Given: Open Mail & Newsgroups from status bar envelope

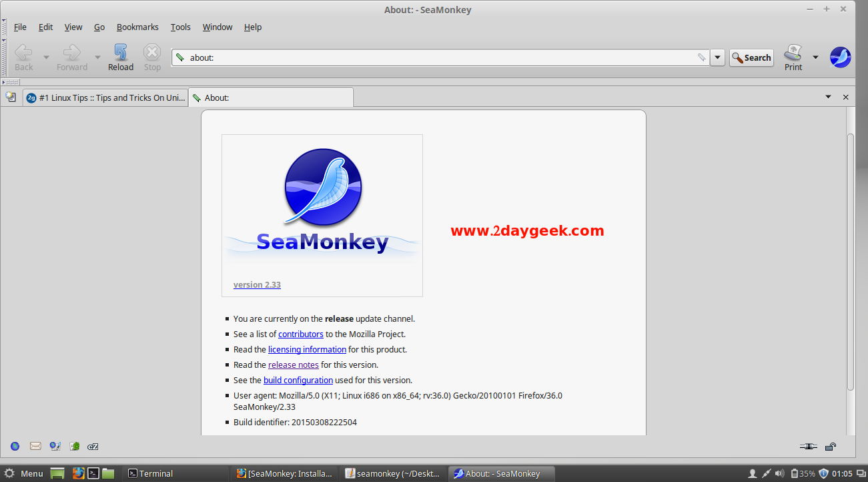Looking at the screenshot, I should click(x=35, y=446).
